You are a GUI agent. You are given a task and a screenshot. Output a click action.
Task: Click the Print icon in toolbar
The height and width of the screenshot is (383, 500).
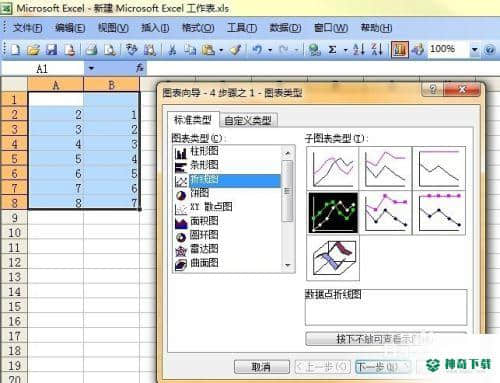(x=91, y=50)
